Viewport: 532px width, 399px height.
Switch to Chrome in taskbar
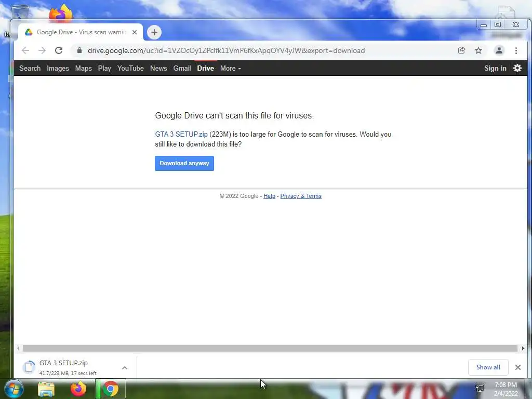click(x=111, y=389)
